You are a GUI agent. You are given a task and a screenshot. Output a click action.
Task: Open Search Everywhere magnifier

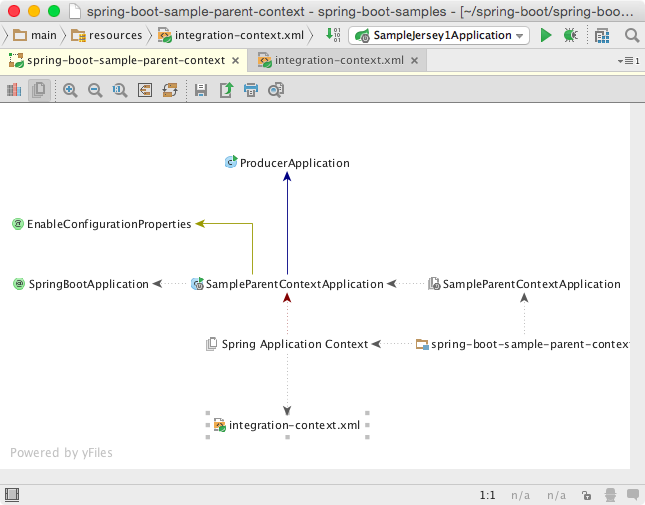[x=631, y=36]
